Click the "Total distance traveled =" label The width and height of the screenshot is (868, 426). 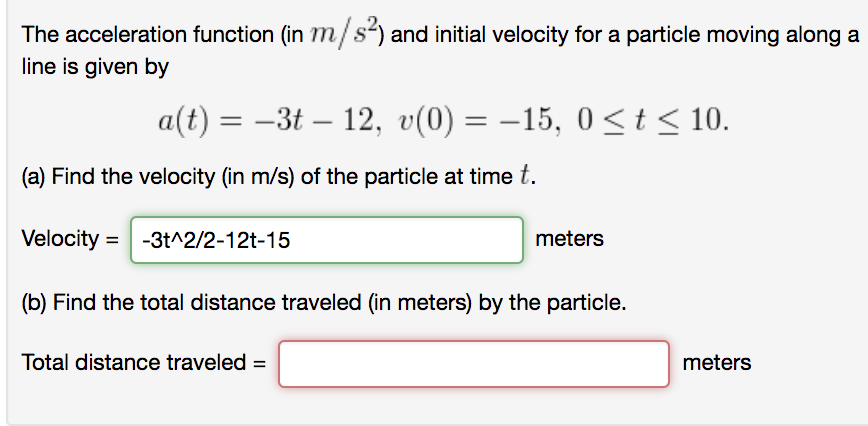point(143,363)
